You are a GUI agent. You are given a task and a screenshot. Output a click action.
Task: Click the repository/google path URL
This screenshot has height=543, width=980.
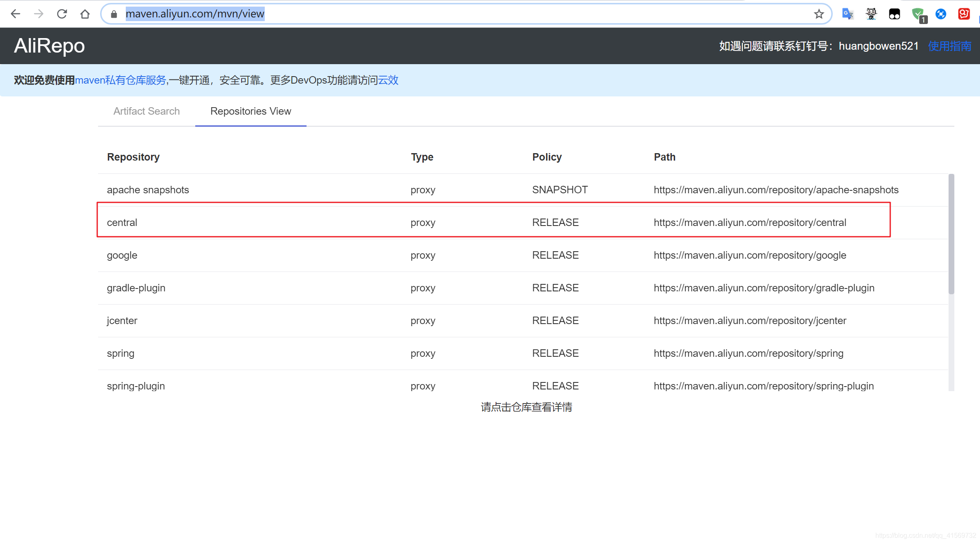pos(750,255)
